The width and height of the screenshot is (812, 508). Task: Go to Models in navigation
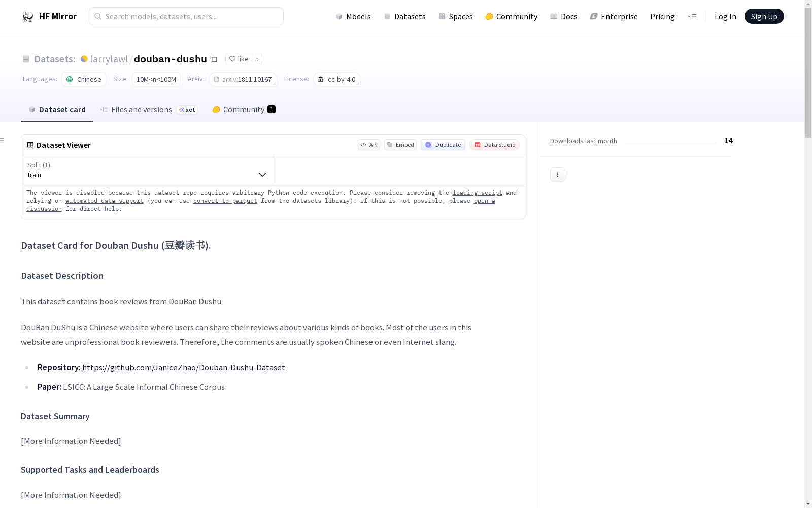pyautogui.click(x=353, y=16)
